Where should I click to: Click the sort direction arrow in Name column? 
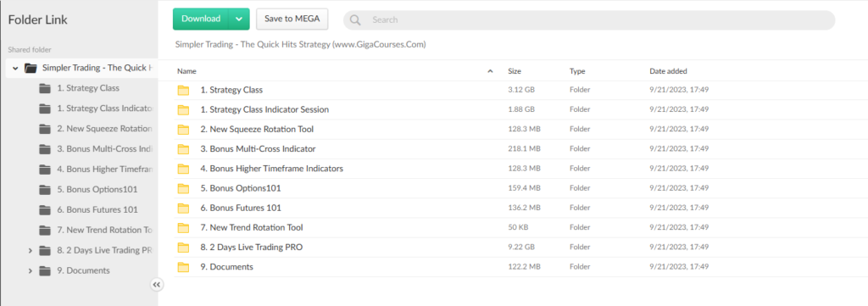(490, 71)
